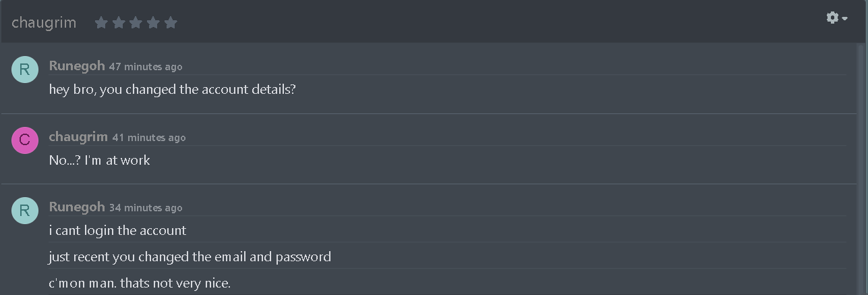The width and height of the screenshot is (868, 295).
Task: Select the 'hey bro, you changed the account details?' message
Action: click(173, 89)
